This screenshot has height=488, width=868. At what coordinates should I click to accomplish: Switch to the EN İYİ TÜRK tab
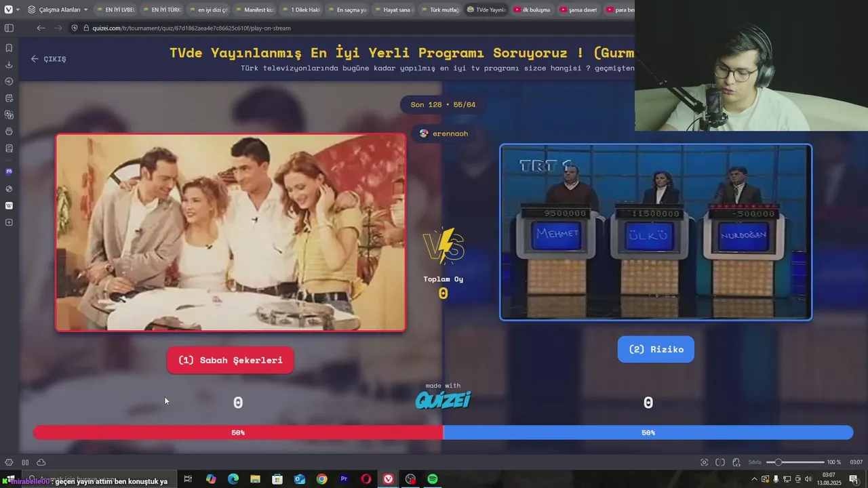pos(161,10)
